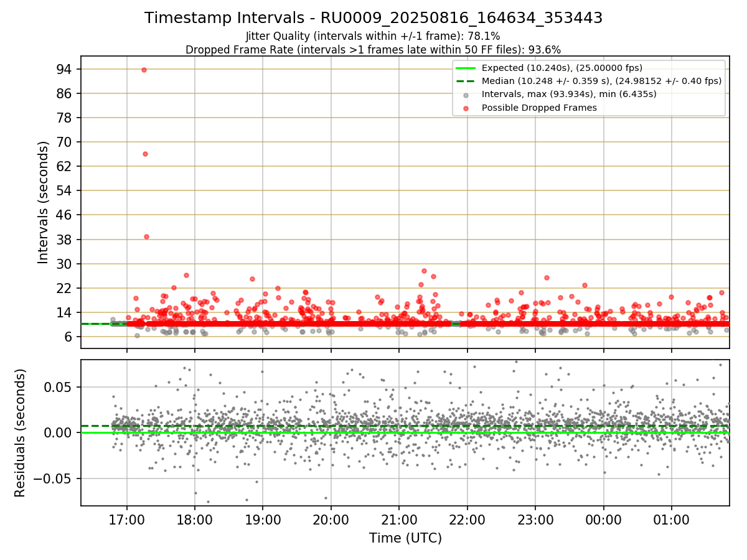Click the highest red outlier point near 94 seconds
This screenshot has width=747, height=560.
[144, 70]
